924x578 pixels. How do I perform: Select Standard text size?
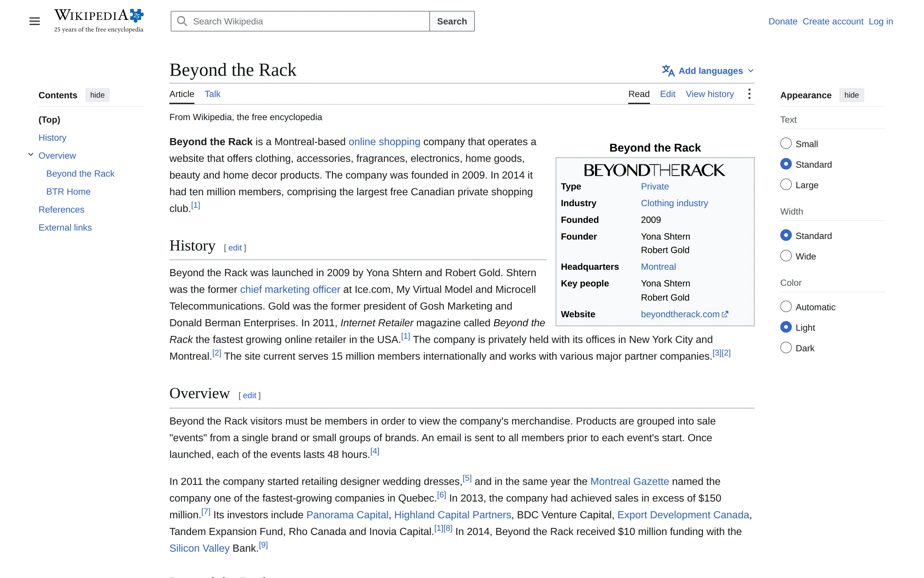[786, 164]
